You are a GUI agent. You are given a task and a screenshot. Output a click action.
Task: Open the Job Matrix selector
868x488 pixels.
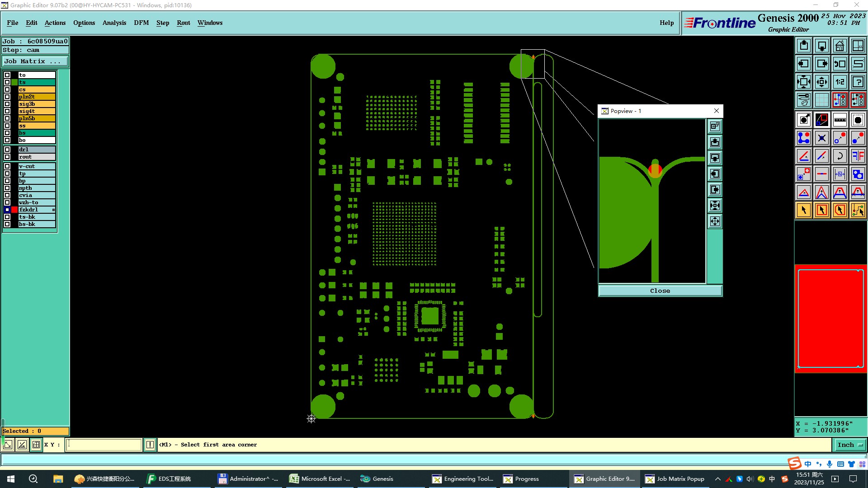(35, 61)
